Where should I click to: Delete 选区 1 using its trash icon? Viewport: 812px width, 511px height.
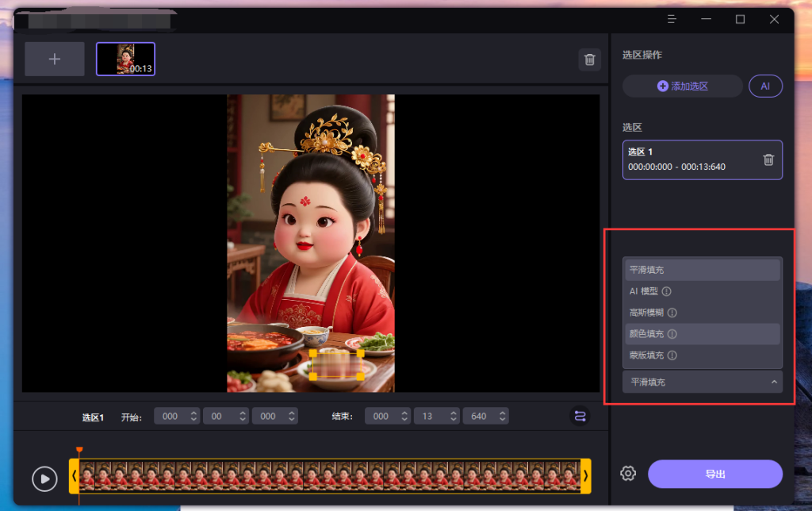(x=768, y=159)
